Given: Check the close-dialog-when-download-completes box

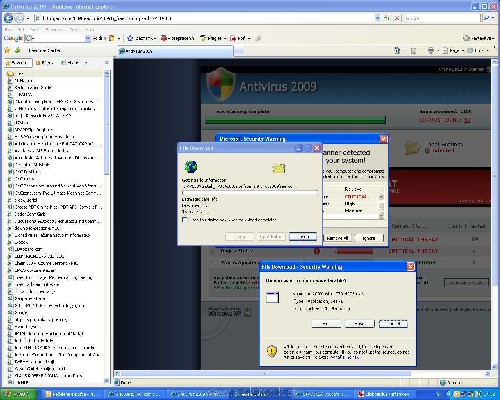Looking at the screenshot, I should click(185, 220).
